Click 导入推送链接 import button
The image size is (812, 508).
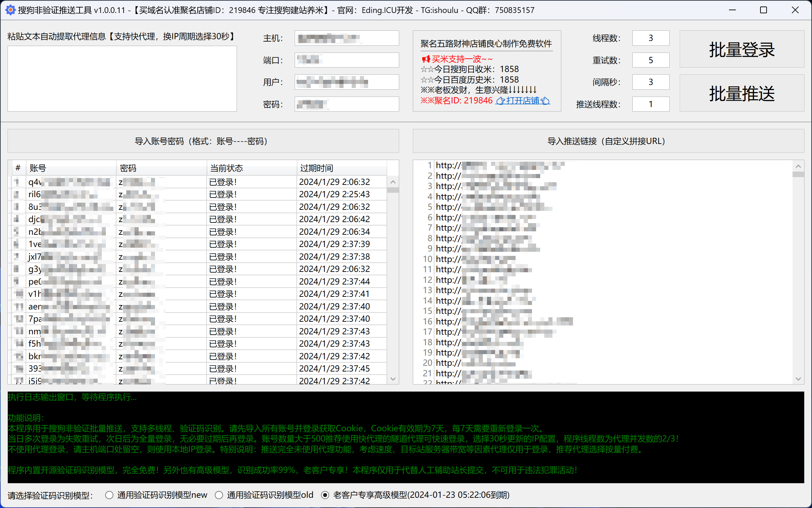coord(608,141)
